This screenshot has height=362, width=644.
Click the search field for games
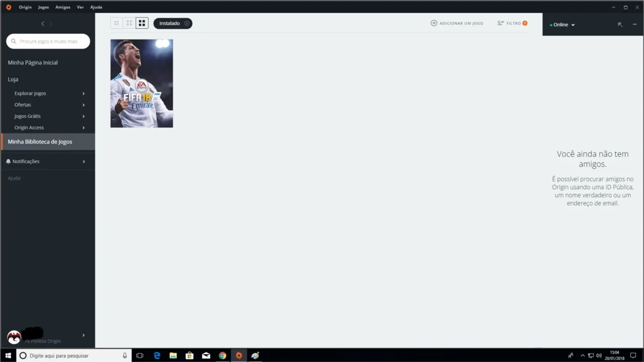[x=48, y=41]
